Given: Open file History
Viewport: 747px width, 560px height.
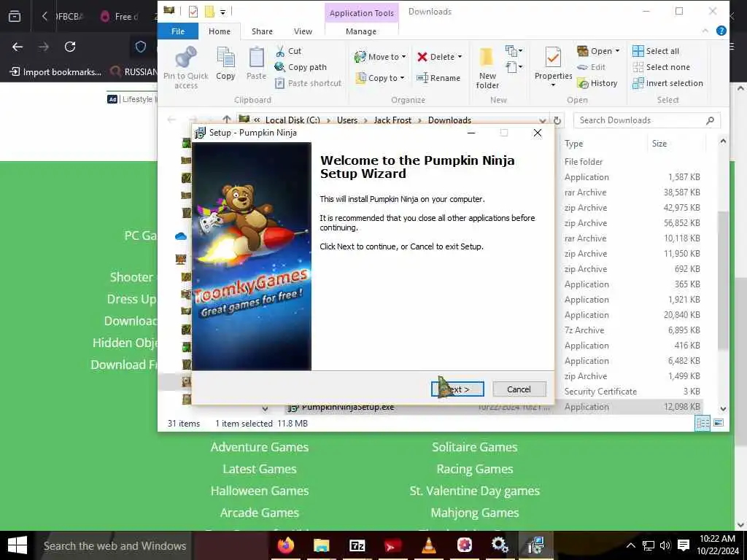Looking at the screenshot, I should tap(597, 83).
